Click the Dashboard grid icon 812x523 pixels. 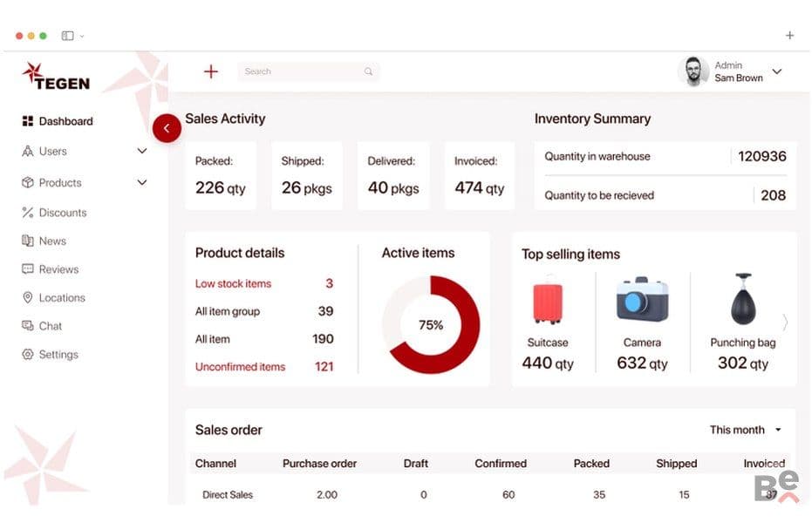(27, 121)
